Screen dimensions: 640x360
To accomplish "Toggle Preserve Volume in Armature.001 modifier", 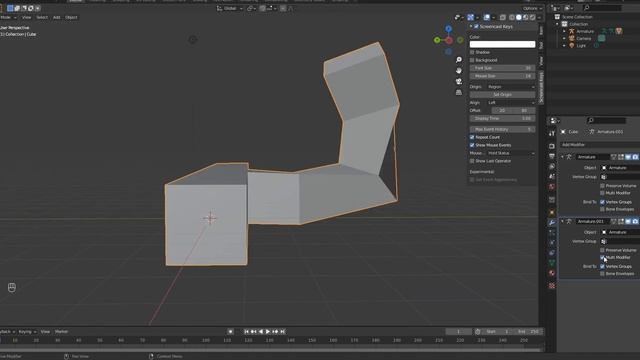I will point(602,250).
